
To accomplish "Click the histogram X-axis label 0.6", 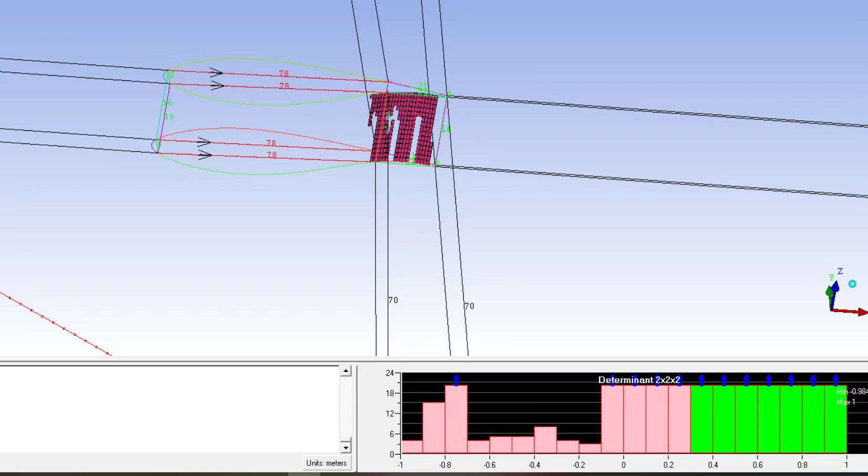I will point(757,465).
